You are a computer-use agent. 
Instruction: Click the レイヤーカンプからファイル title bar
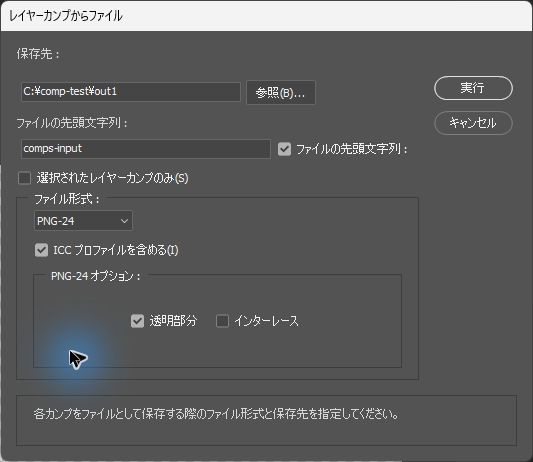tap(266, 16)
